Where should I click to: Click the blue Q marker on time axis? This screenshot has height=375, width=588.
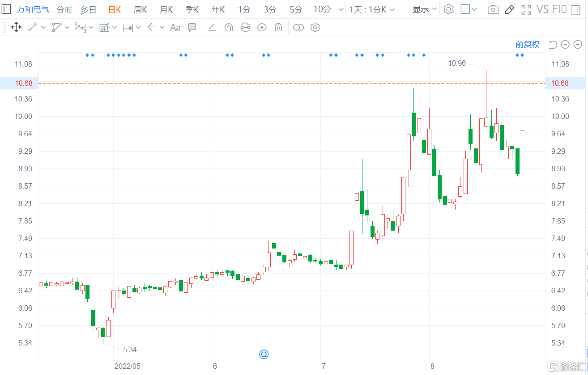coord(264,354)
